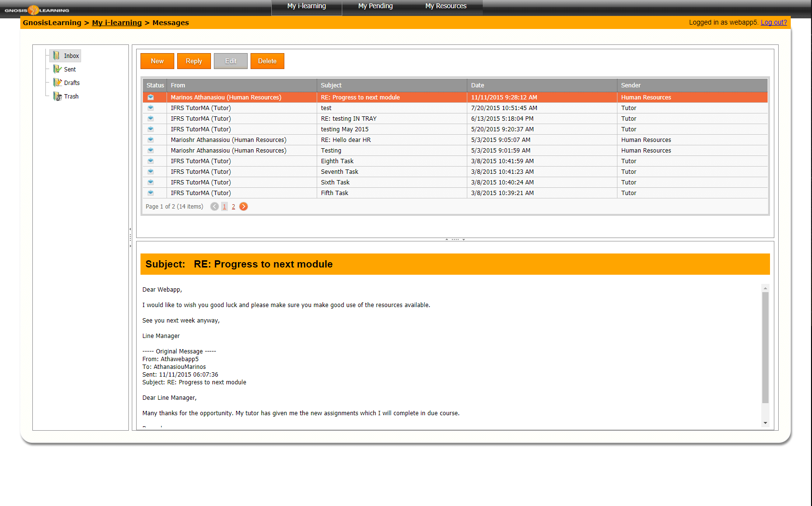Sort messages by Date column header
Viewport: 812px width, 506px height.
coord(477,85)
